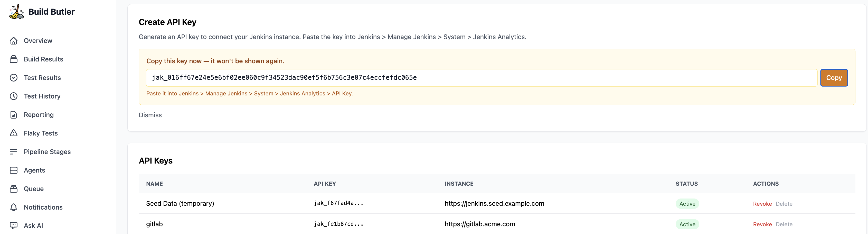868x234 pixels.
Task: Click the Test History clock icon
Action: 13,96
